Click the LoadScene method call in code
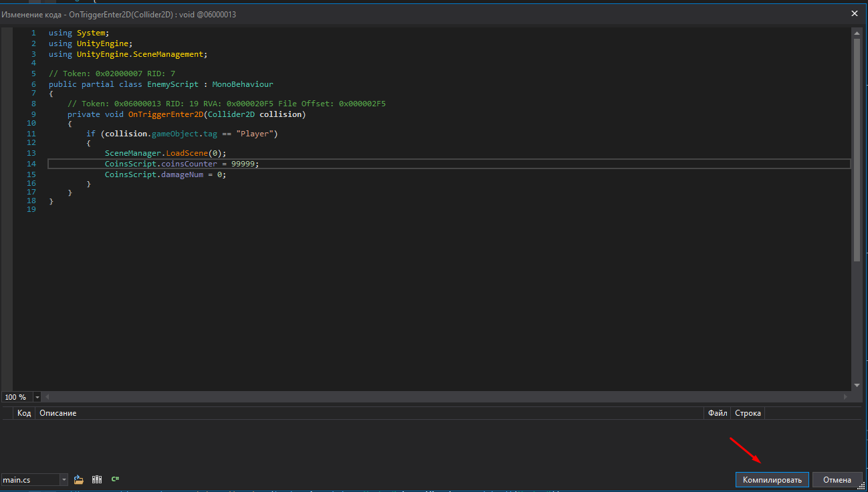This screenshot has width=868, height=492. [187, 153]
